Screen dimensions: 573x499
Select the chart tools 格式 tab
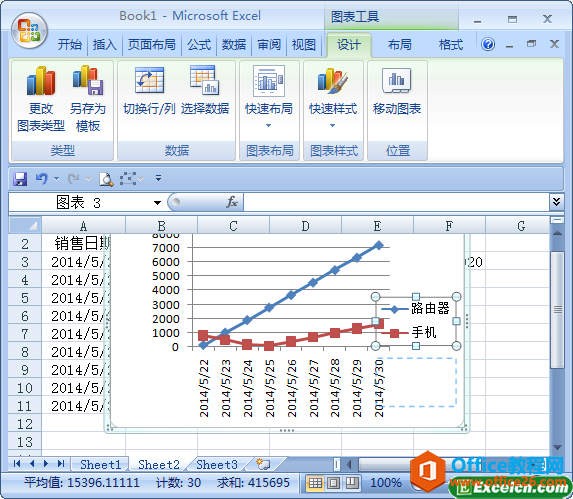pos(451,45)
